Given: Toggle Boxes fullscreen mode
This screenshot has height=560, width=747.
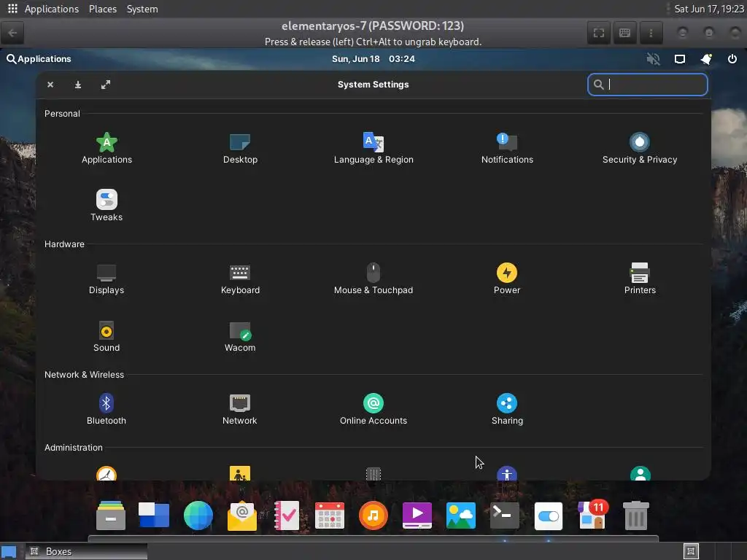Looking at the screenshot, I should pyautogui.click(x=599, y=33).
